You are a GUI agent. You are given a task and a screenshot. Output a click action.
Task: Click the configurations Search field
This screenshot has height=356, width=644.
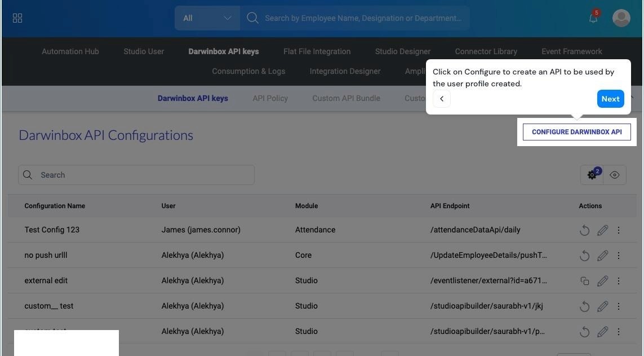click(x=136, y=175)
